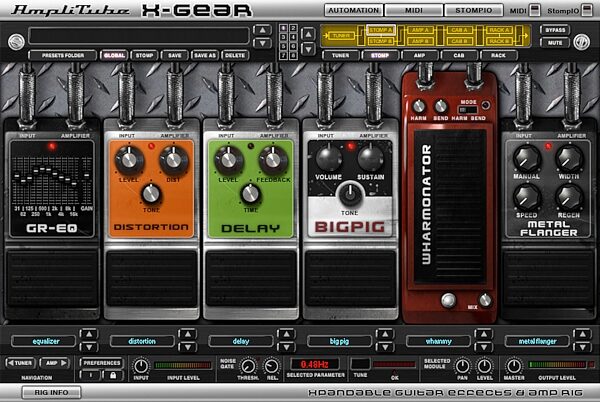600x402 pixels.
Task: Click the Master volume knob
Action: tap(514, 366)
